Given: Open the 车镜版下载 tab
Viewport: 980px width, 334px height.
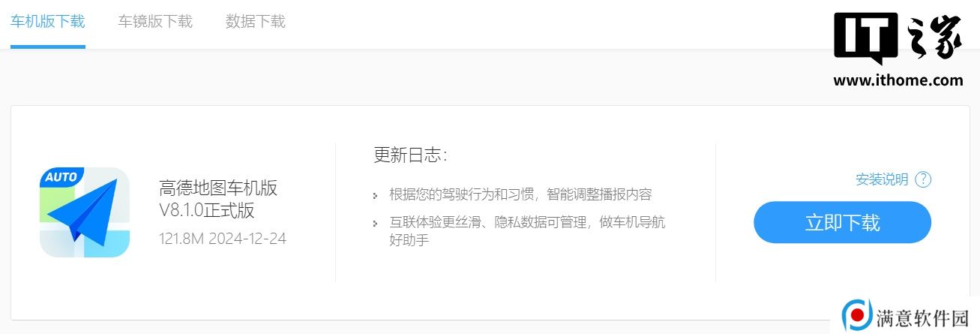Looking at the screenshot, I should click(155, 21).
